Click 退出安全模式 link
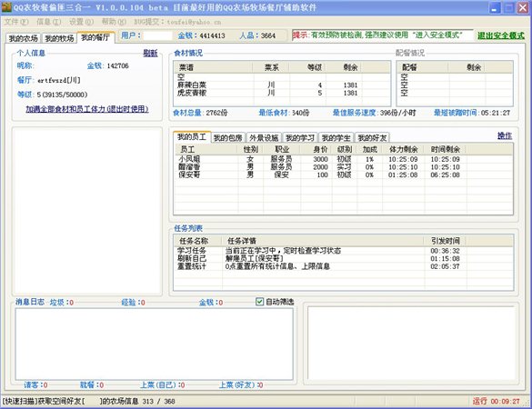532x409 pixels. [501, 35]
